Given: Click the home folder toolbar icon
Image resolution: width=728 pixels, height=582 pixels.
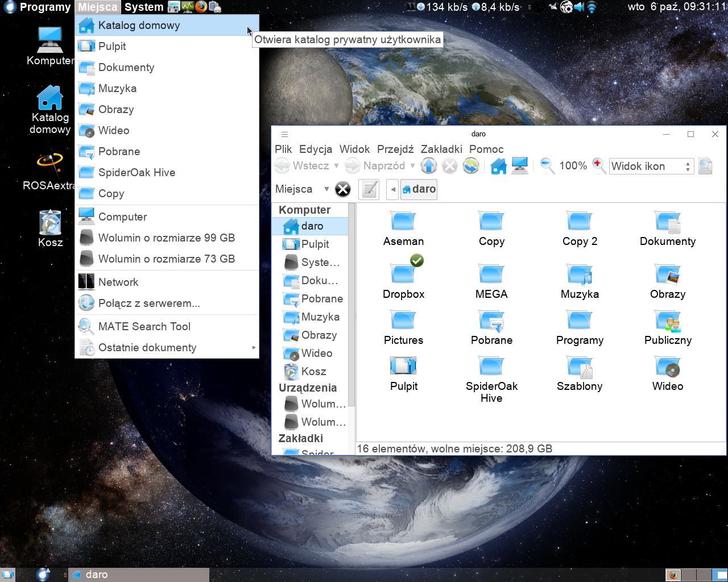Looking at the screenshot, I should tap(498, 166).
